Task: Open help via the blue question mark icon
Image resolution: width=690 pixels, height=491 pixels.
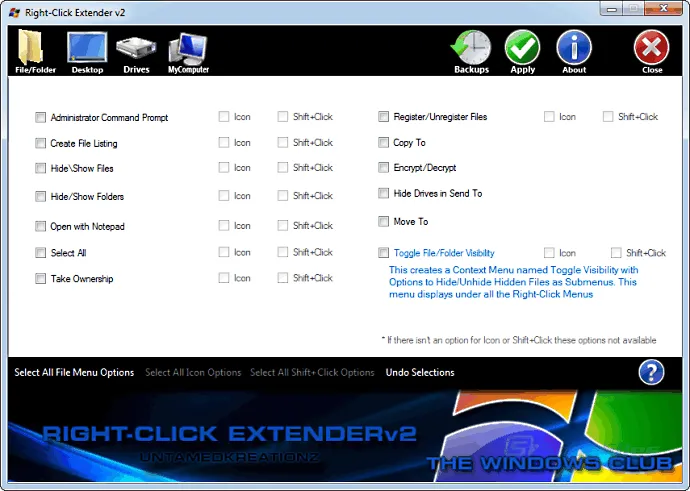Action: [x=651, y=372]
